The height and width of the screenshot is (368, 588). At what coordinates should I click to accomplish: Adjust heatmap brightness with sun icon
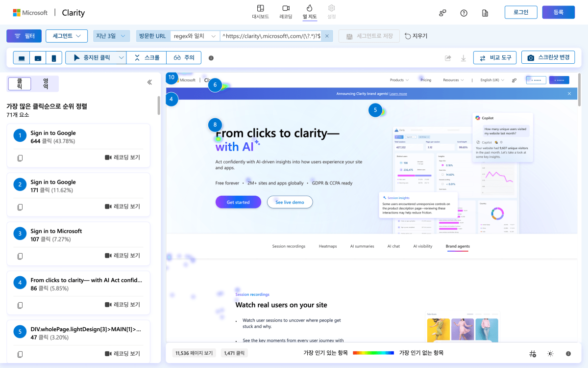point(550,353)
